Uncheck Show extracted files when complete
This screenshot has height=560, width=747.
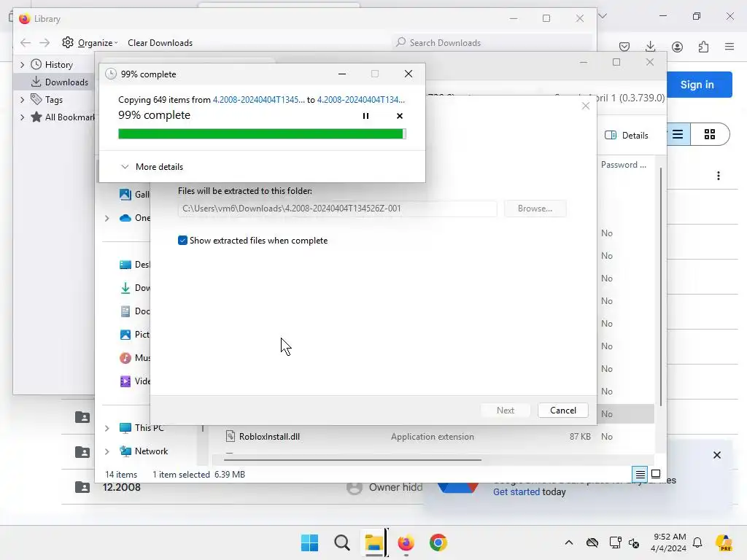182,241
